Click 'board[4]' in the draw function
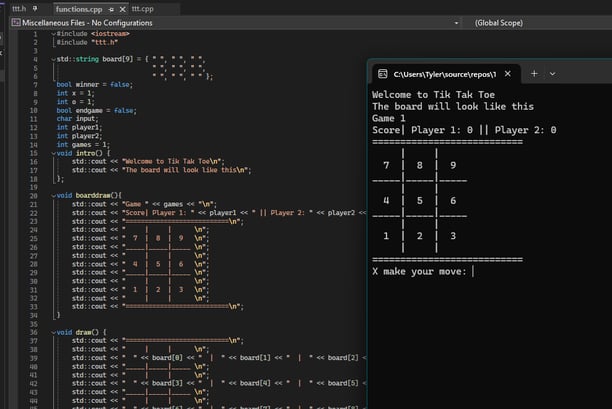This screenshot has width=612, height=409. pos(255,383)
